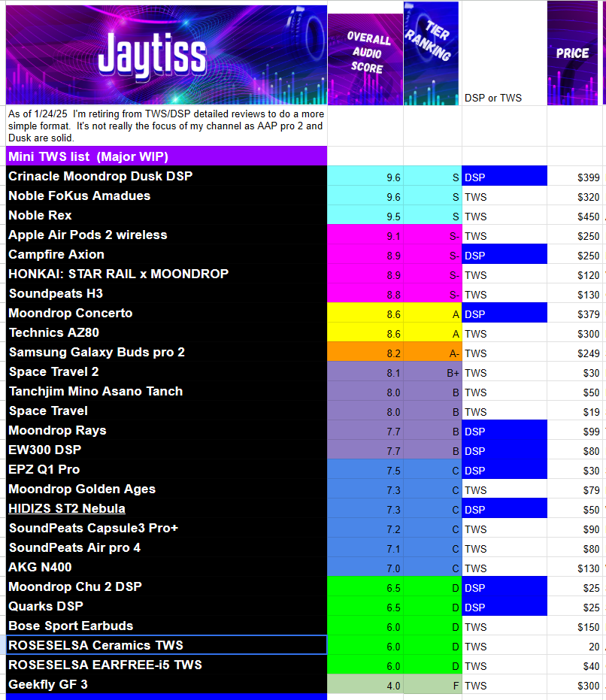Select the Crinacle Moondrop Dusk DSP cell

click(x=167, y=176)
